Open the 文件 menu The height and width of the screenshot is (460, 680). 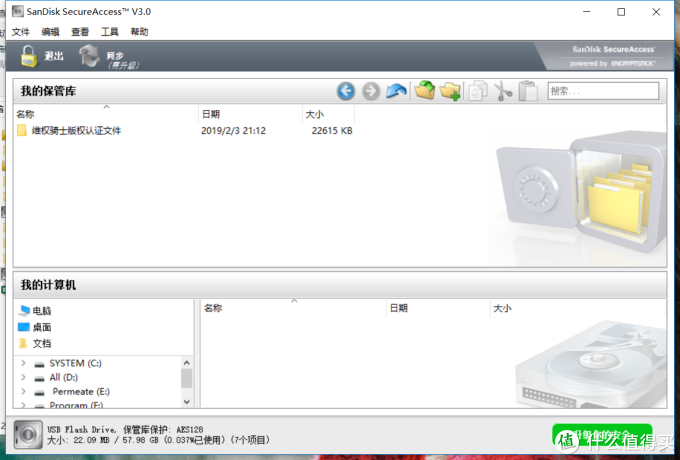20,32
